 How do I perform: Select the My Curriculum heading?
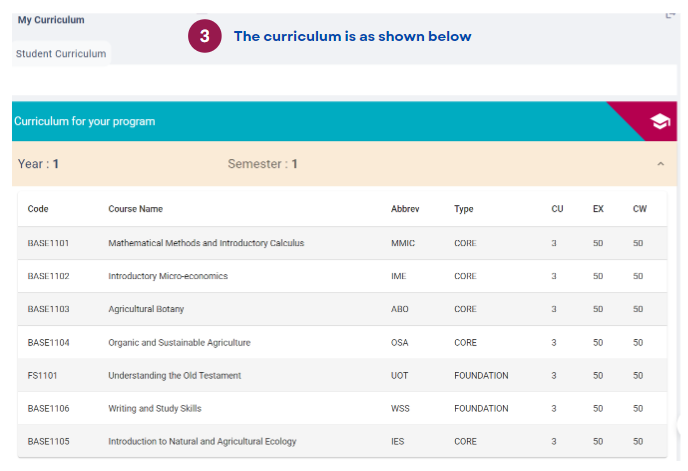pyautogui.click(x=51, y=20)
